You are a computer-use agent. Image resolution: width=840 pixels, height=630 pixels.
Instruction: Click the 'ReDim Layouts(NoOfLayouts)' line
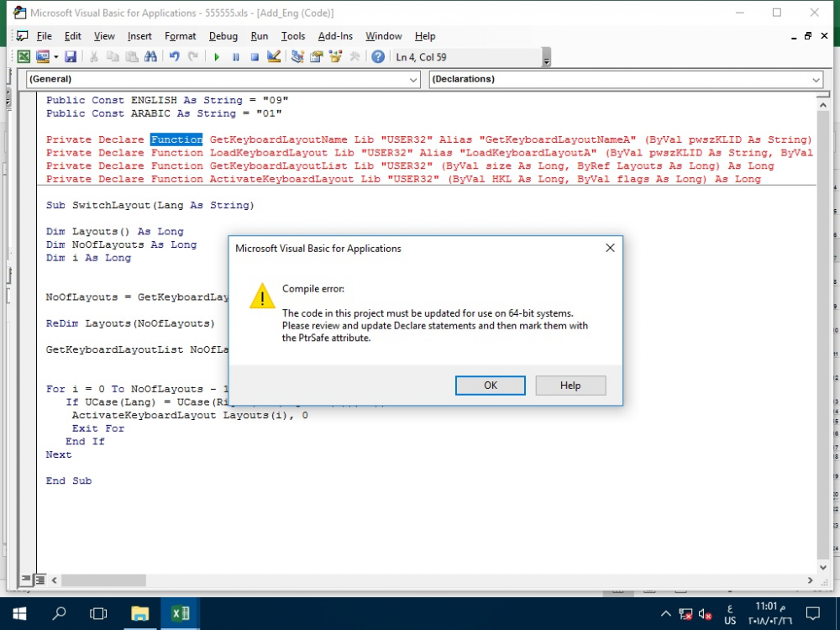[x=130, y=323]
